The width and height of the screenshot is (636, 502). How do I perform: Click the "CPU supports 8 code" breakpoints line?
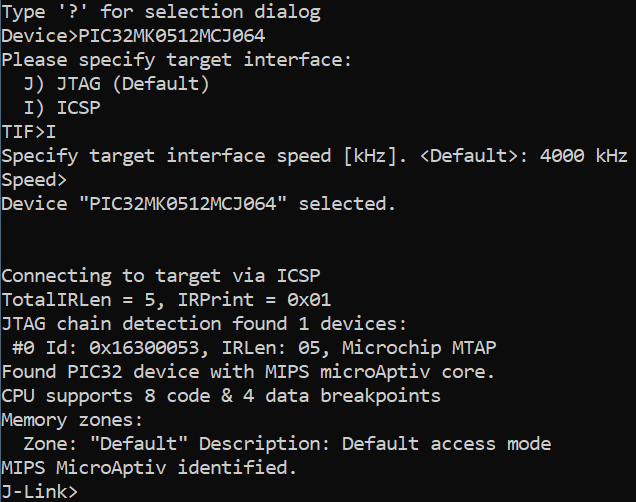pyautogui.click(x=220, y=396)
